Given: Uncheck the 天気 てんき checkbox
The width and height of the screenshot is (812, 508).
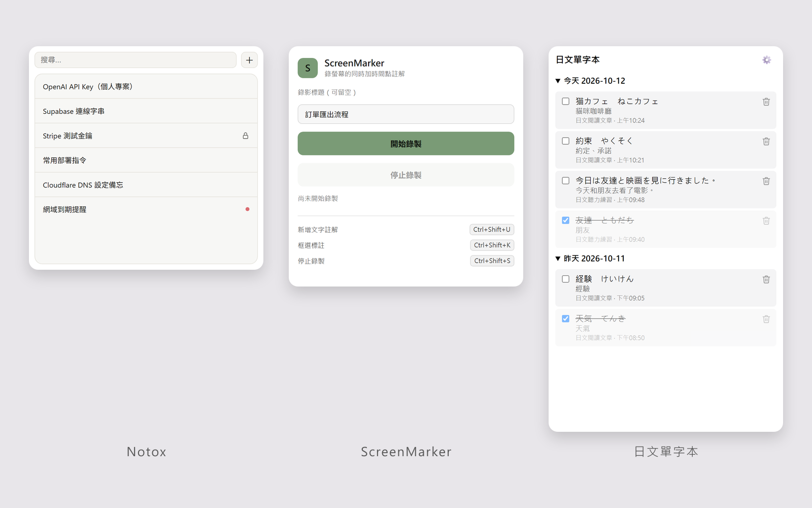Looking at the screenshot, I should pyautogui.click(x=565, y=319).
